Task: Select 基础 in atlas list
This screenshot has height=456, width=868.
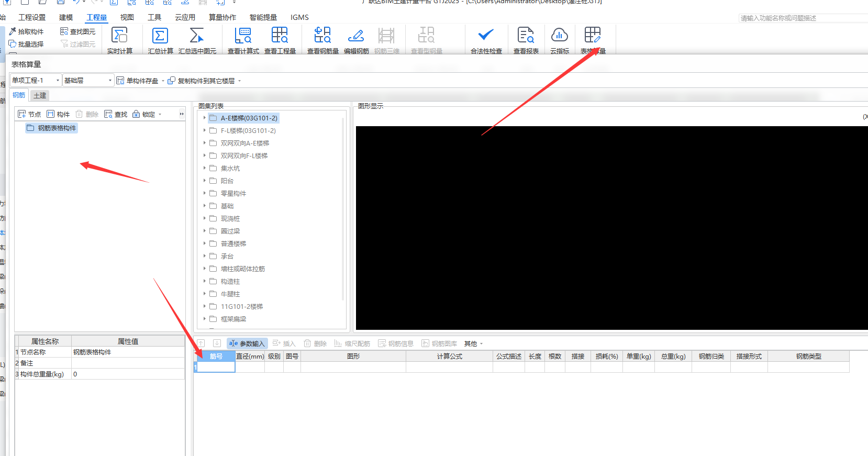Action: 227,206
